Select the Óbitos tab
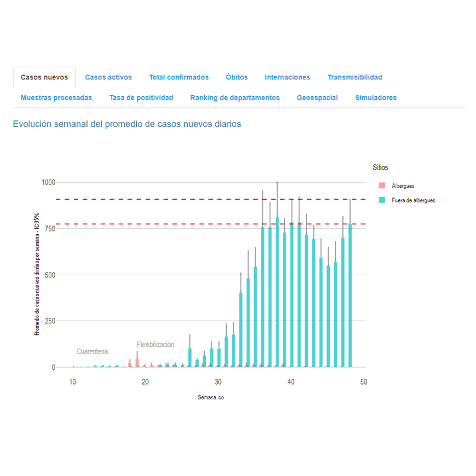 coord(237,77)
